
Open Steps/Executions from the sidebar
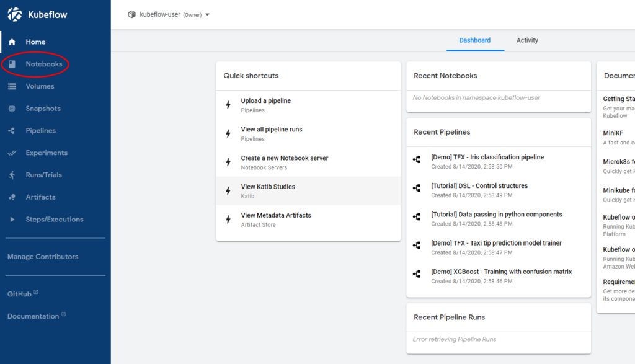coord(55,220)
